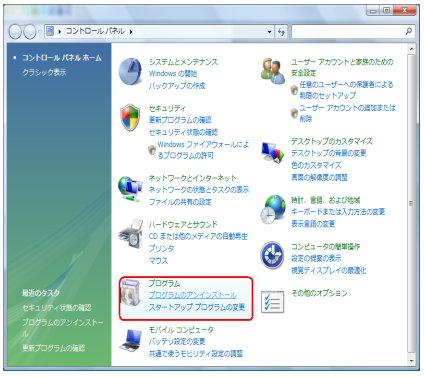Open the recent pages dropdown next to Forward
Image resolution: width=424 pixels, height=377 pixels.
40,32
